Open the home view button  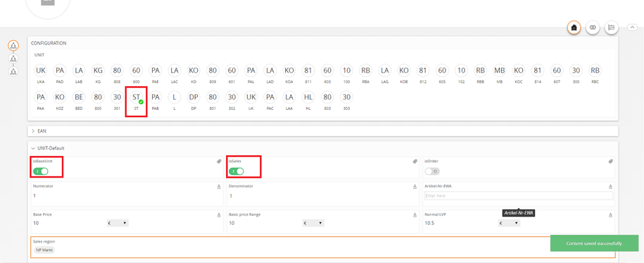[x=574, y=27]
